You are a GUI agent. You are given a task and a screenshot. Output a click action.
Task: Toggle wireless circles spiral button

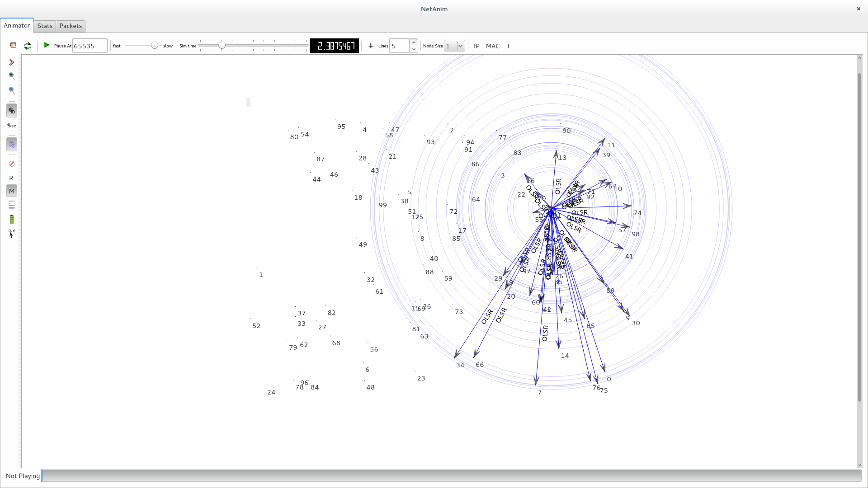(11, 145)
